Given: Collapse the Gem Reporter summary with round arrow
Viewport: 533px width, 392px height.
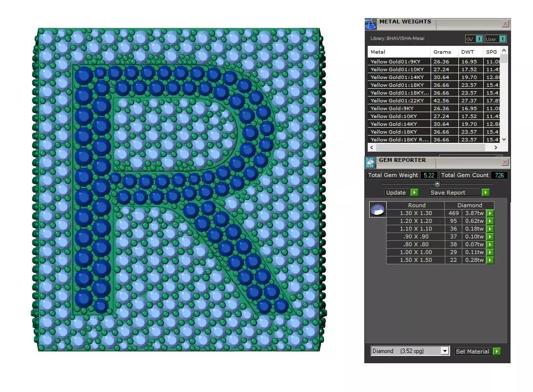Looking at the screenshot, I should pos(437,184).
